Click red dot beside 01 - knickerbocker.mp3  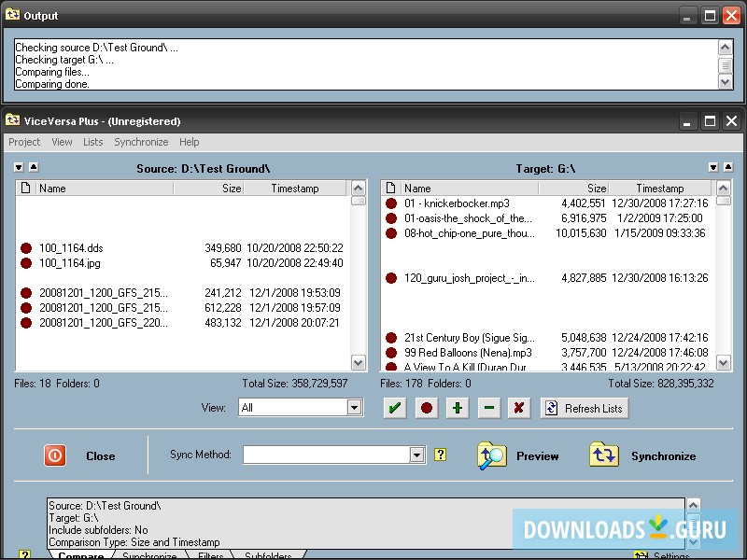391,203
